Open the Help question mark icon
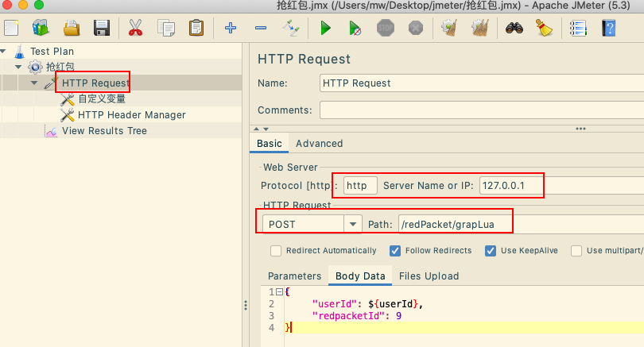Image resolution: width=644 pixels, height=347 pixels. (608, 29)
